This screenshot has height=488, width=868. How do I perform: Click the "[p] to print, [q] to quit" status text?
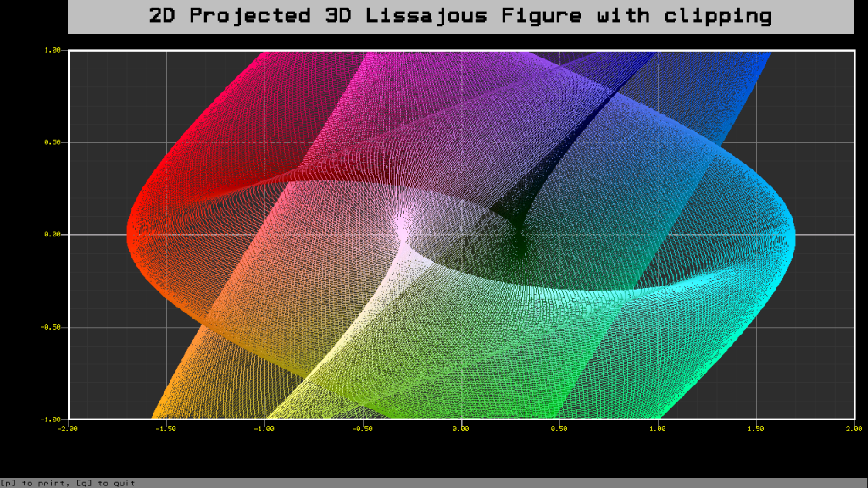tap(68, 483)
